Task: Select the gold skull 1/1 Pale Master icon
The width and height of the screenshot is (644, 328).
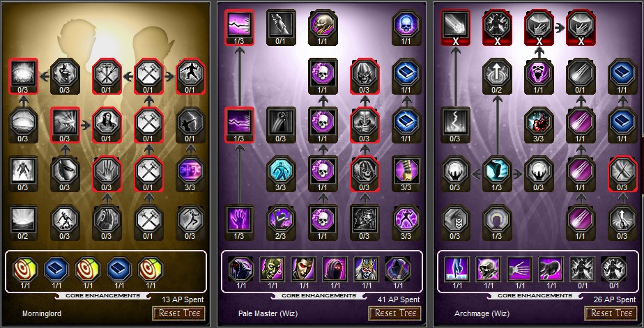Action: tap(323, 24)
